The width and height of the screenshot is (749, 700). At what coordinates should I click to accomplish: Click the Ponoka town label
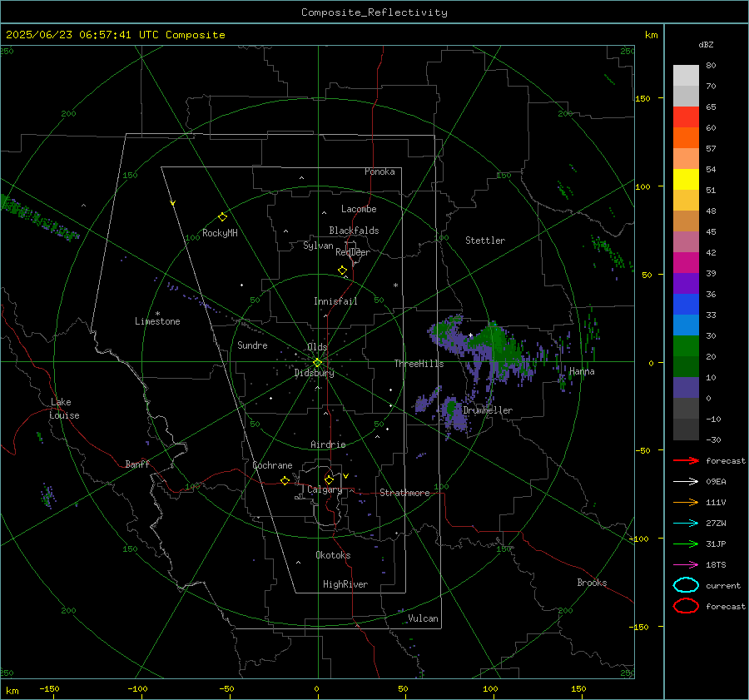(x=379, y=171)
